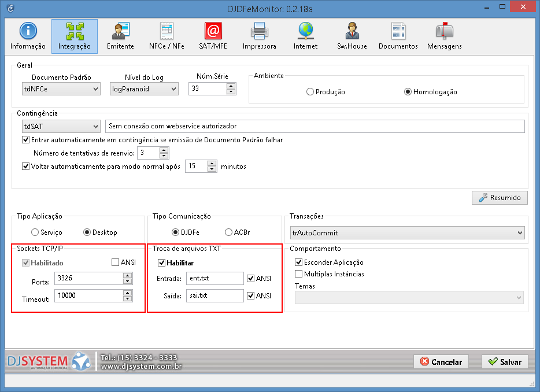This screenshot has width=540, height=392.
Task: Select the Integração arrows icon
Action: 75,31
